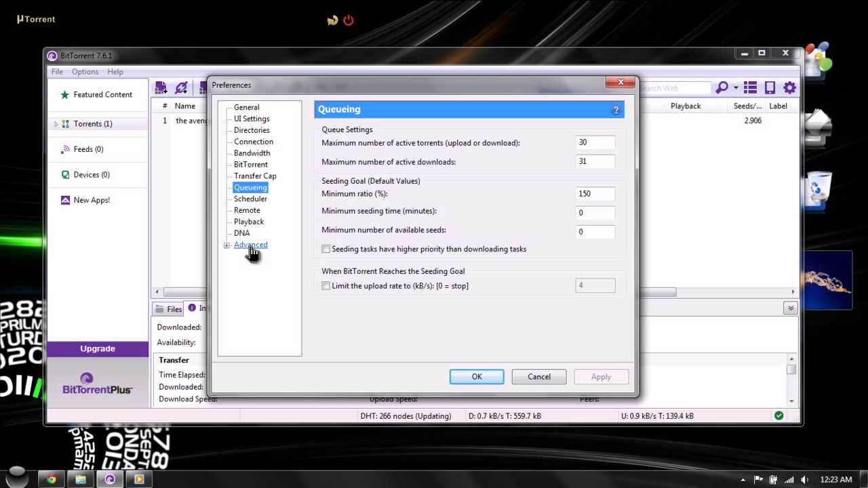The image size is (868, 488).
Task: Click the maximum active torrents field
Action: (x=595, y=142)
